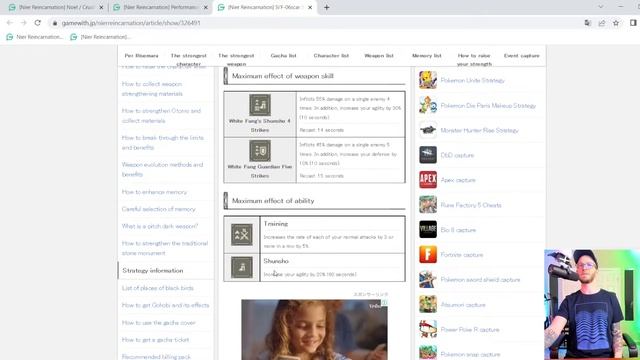Click the Power Pro R capture icon

click(428, 329)
